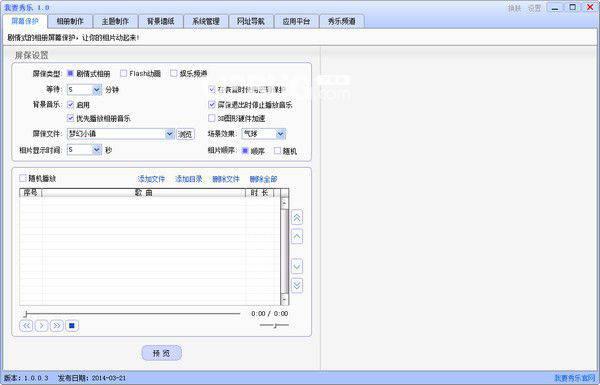Switch to the 秀乐频道 tab
The image size is (600, 385).
click(x=341, y=21)
